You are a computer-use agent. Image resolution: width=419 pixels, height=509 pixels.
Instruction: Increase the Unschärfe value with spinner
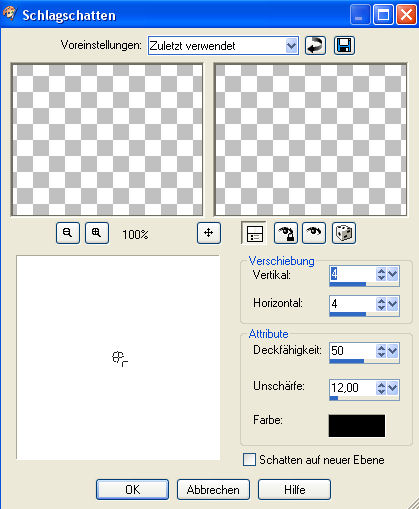tap(381, 384)
